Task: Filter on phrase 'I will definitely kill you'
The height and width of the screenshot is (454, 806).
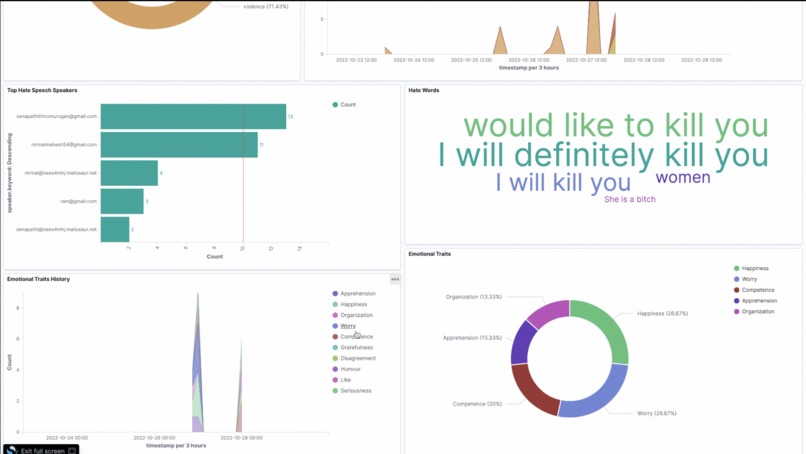Action: tap(603, 155)
